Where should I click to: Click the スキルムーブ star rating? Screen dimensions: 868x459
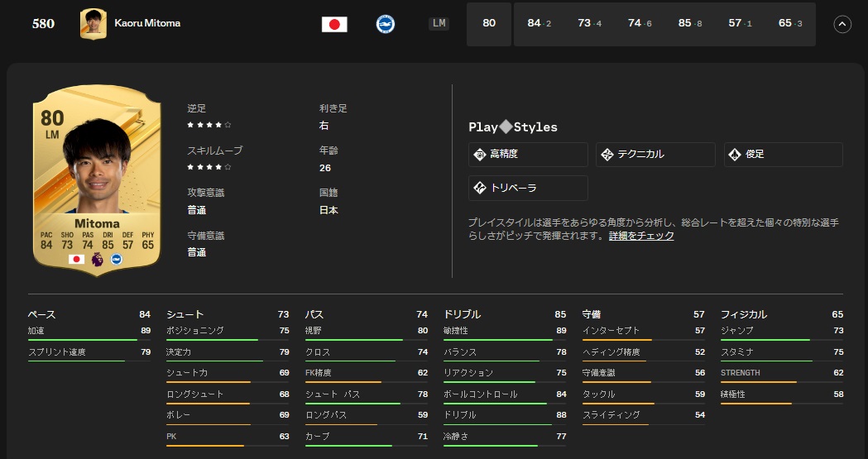tap(209, 167)
